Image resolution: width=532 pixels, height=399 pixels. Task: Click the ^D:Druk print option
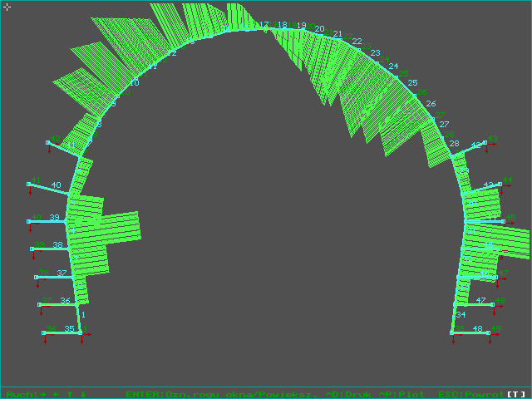pyautogui.click(x=343, y=393)
